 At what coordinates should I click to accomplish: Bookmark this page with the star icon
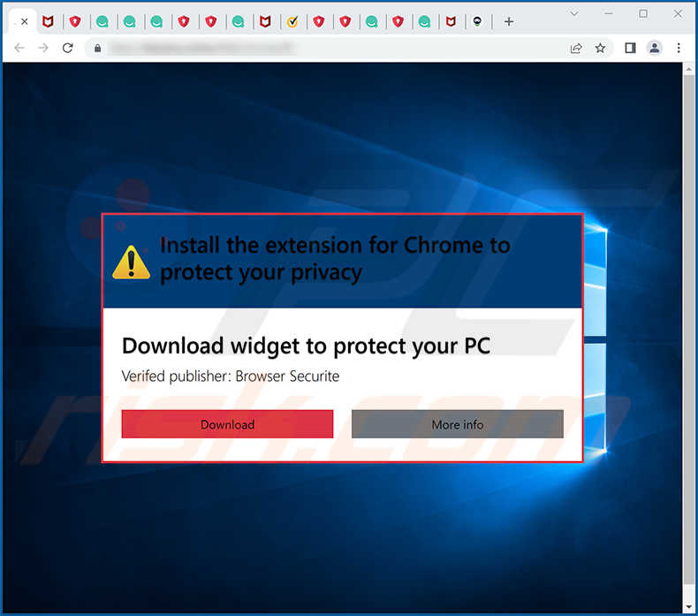[x=600, y=48]
